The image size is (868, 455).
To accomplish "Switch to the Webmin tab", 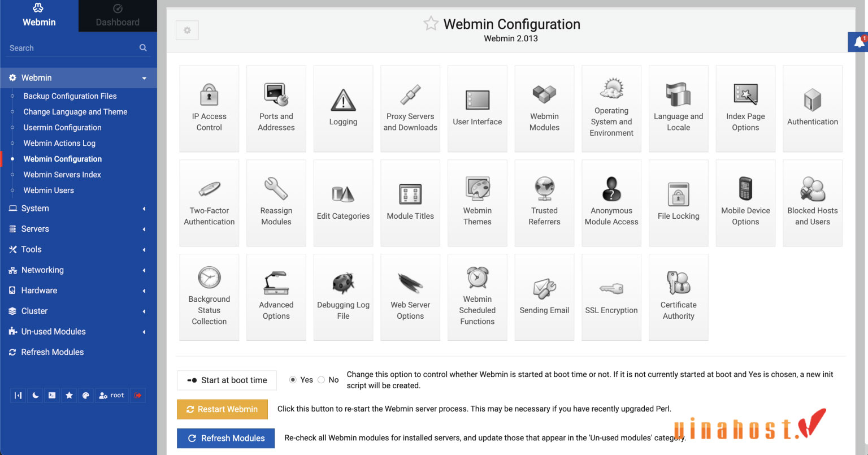I will coord(39,15).
